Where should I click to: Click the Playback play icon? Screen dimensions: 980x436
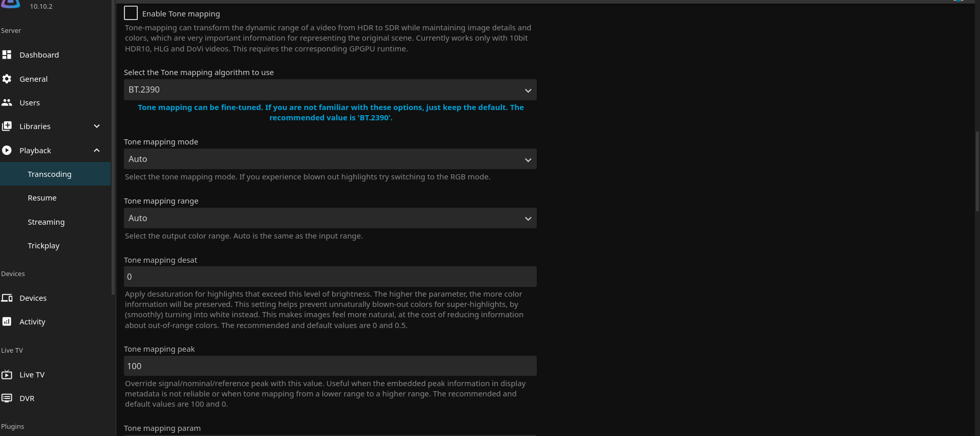7,150
